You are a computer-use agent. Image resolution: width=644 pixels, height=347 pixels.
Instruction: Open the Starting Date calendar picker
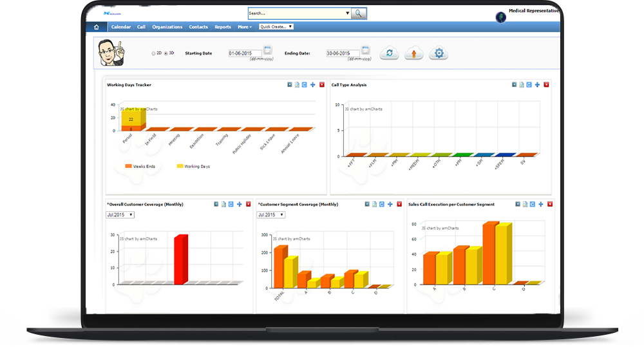point(268,50)
